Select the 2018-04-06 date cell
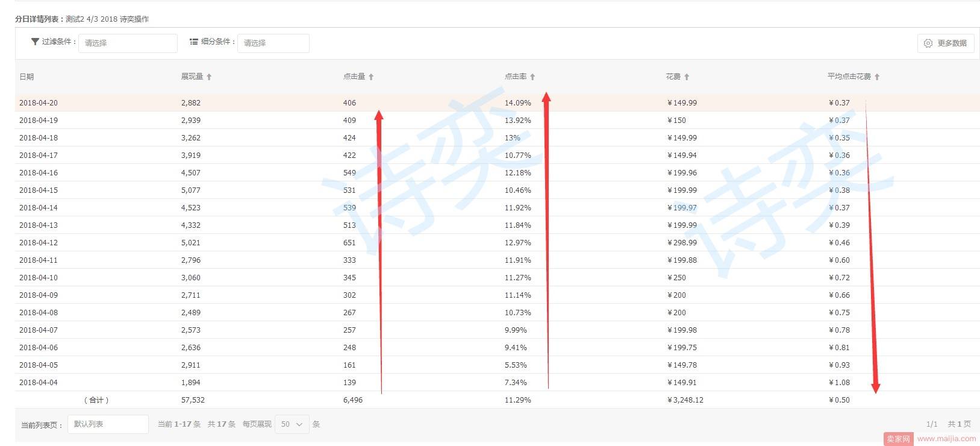The image size is (980, 446). click(39, 348)
